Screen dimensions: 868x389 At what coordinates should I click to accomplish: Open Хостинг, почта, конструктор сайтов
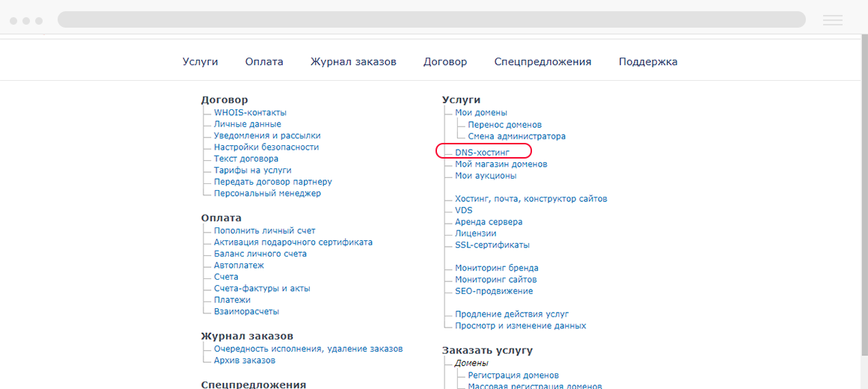531,199
